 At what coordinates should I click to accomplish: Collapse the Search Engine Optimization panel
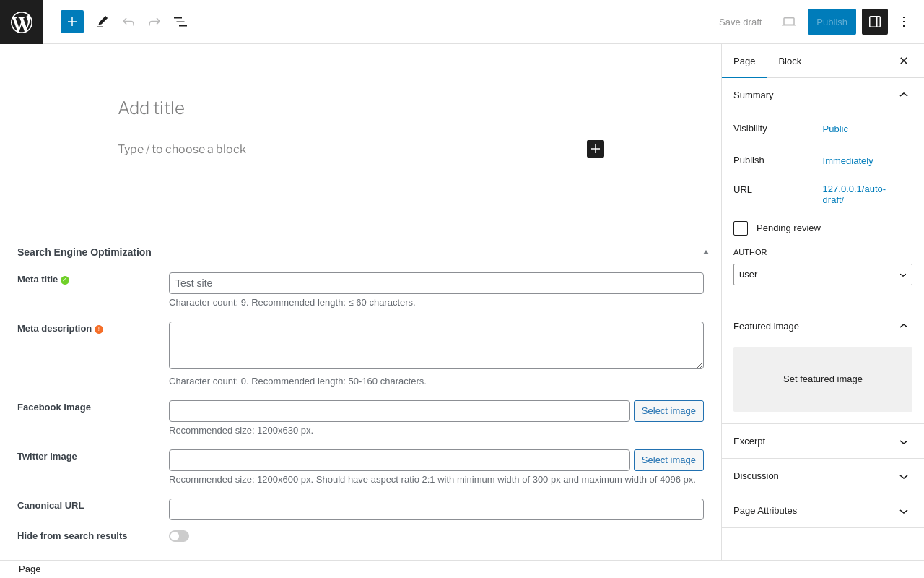(706, 252)
